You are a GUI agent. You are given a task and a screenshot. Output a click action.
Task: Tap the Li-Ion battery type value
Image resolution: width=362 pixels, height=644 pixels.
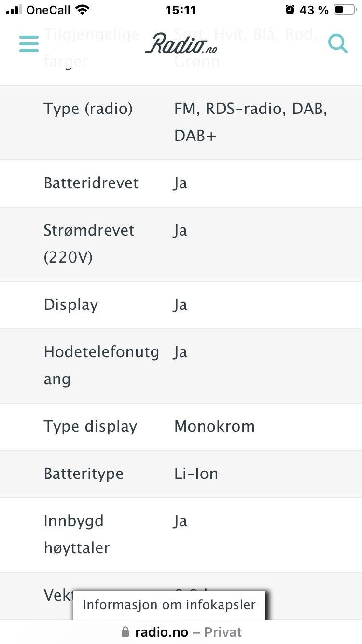[x=196, y=474]
